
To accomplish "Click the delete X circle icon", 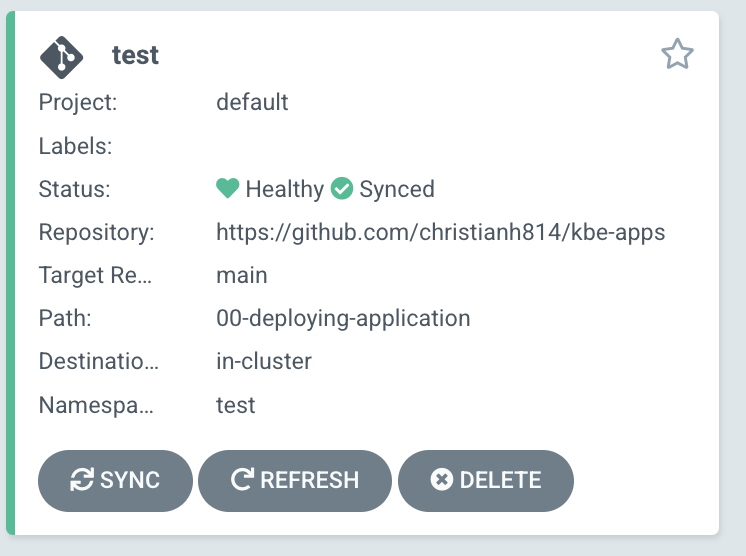I will 442,480.
